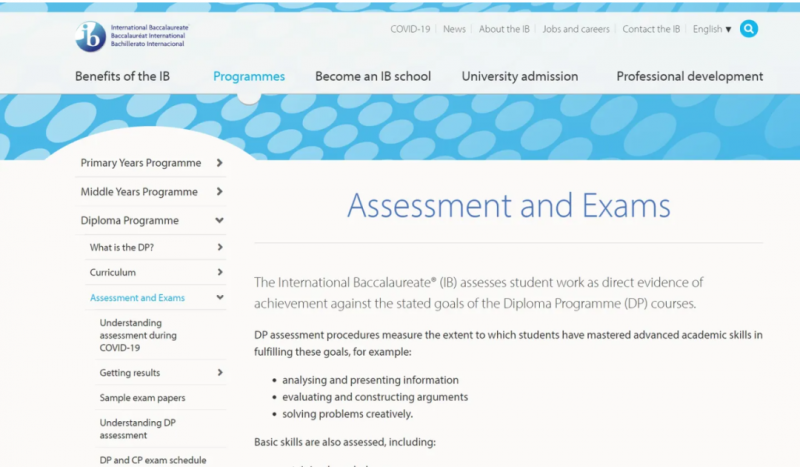Click 'solving problems creatively.' bullet

347,414
